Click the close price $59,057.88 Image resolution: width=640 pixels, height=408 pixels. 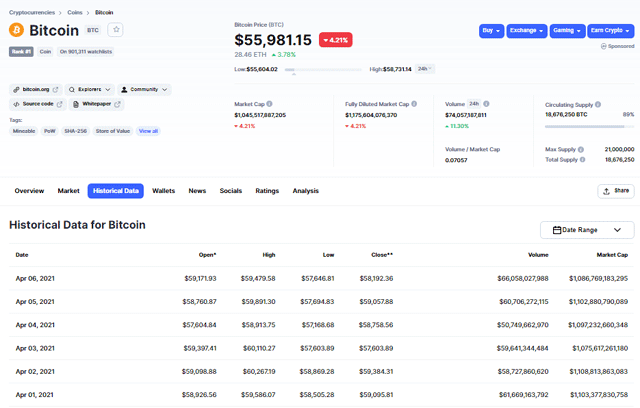(x=376, y=302)
